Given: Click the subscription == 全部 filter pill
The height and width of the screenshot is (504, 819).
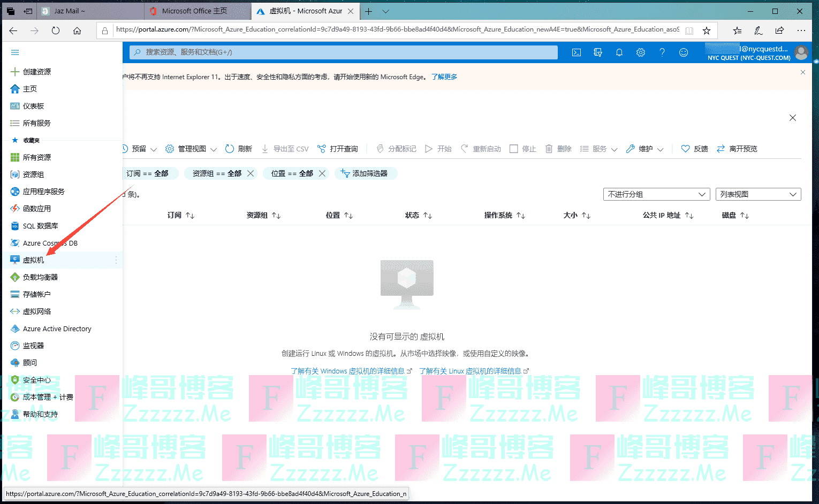Looking at the screenshot, I should (x=147, y=173).
